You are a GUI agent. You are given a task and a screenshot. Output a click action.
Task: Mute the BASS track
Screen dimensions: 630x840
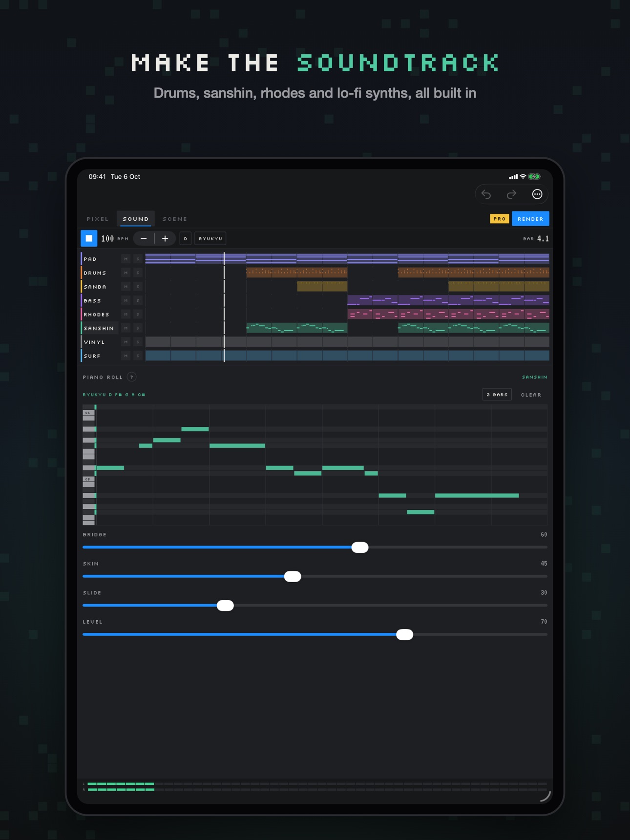[126, 300]
